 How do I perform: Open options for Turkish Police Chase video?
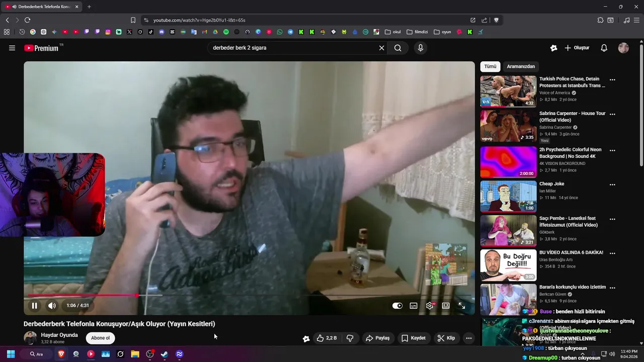click(x=612, y=79)
